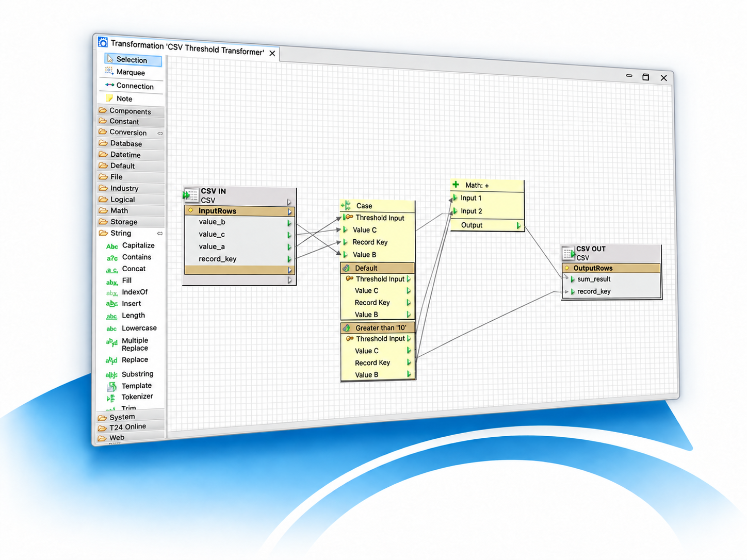Image resolution: width=747 pixels, height=560 pixels.
Task: Choose the Length string component
Action: tap(126, 316)
